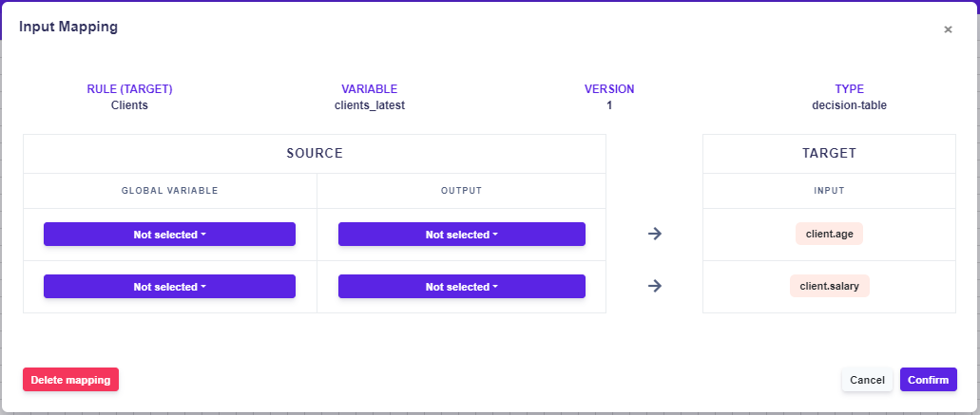Screen dimensions: 980x415
Task: Click the OUTPUT column header
Action: tap(461, 191)
